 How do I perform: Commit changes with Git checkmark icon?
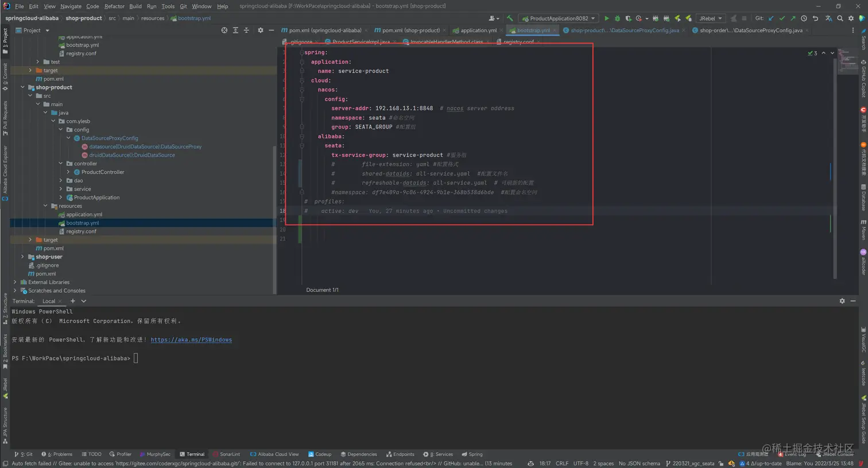pyautogui.click(x=782, y=18)
